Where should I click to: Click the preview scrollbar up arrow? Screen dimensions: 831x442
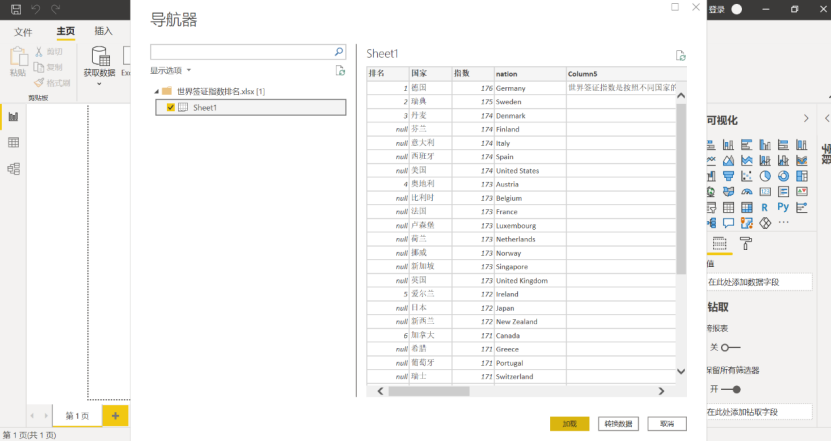point(681,95)
